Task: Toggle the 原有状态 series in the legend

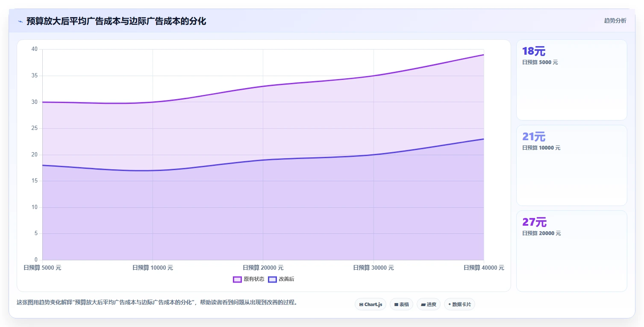Action: click(248, 280)
